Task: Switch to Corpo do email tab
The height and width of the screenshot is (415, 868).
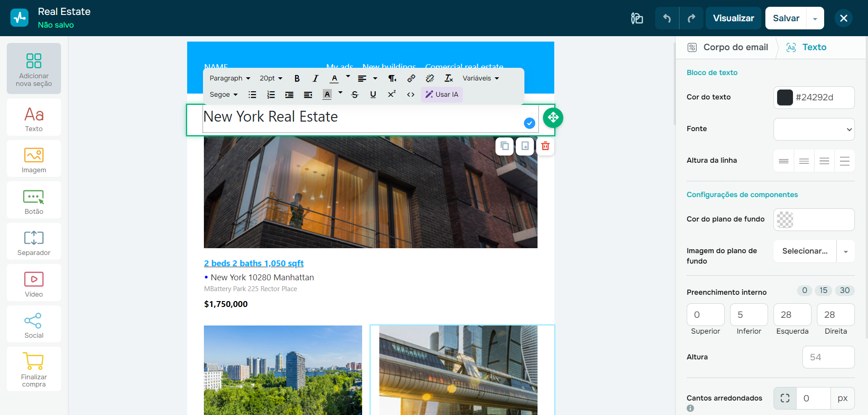Action: [727, 47]
